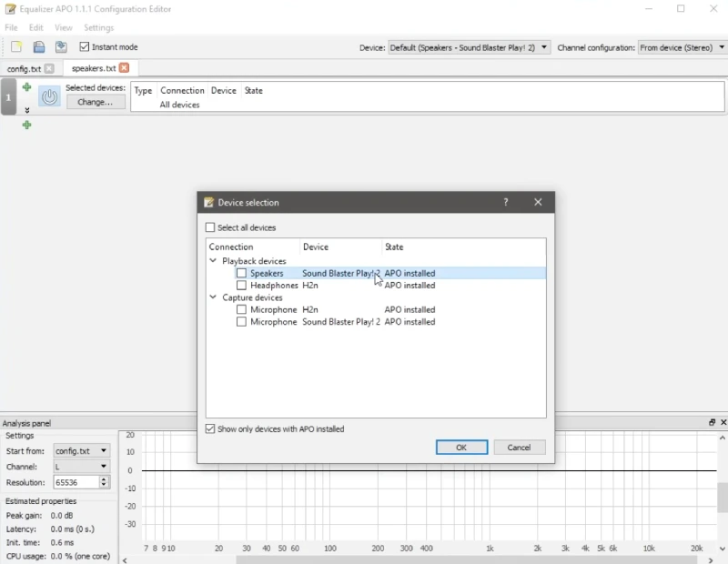Screen dimensions: 728x564
Task: Open the Settings menu
Action: [98, 28]
